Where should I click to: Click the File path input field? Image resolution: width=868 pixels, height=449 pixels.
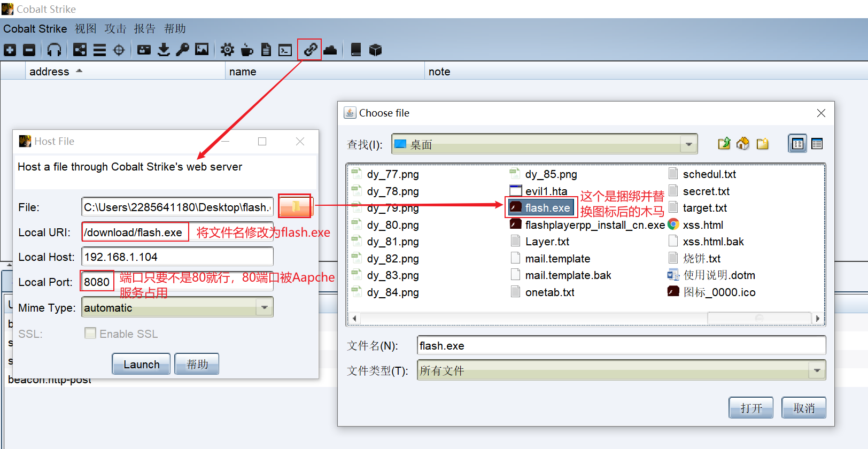177,207
